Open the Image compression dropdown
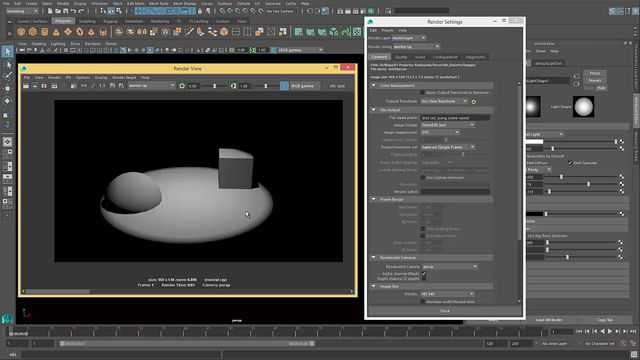The image size is (640, 360). point(440,132)
